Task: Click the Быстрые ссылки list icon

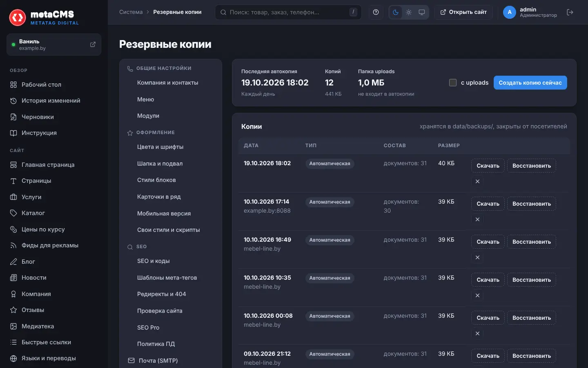Action: [x=13, y=342]
